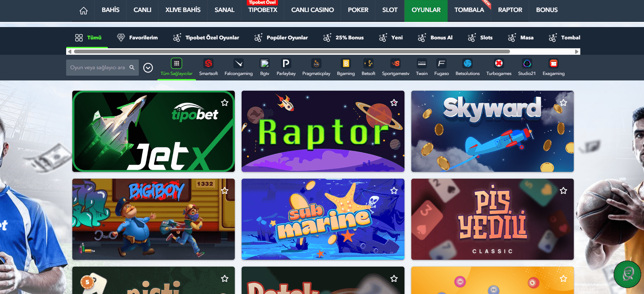
Task: Select the Exagaming provider icon
Action: [553, 64]
